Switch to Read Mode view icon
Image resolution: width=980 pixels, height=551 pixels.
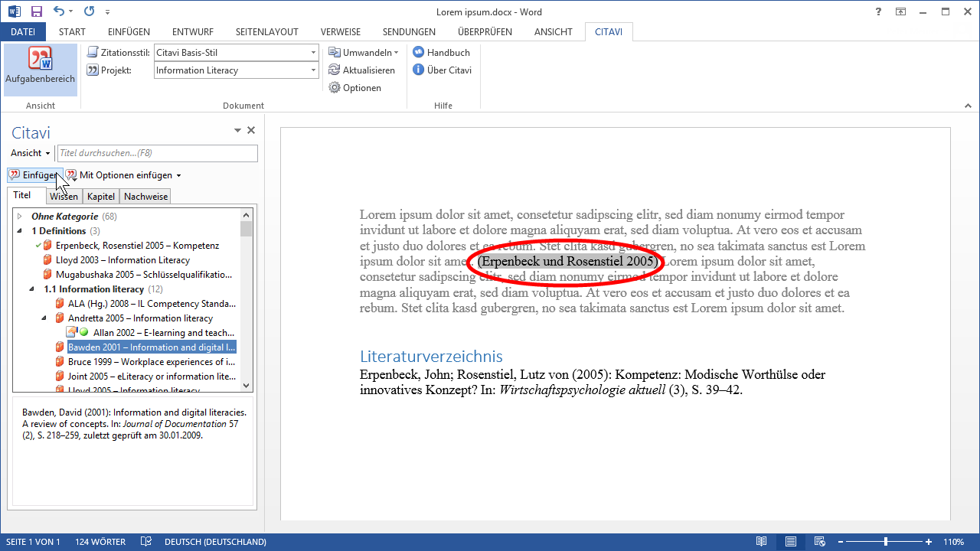click(761, 542)
